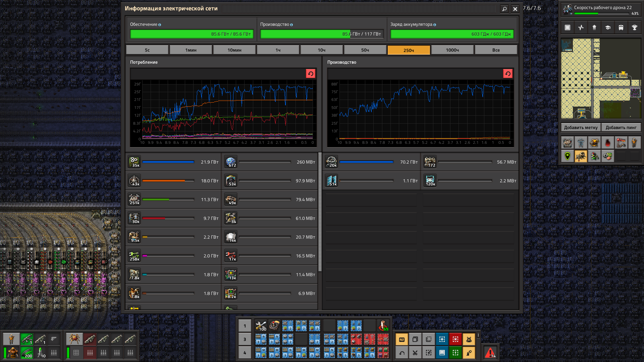The image size is (644, 362).
Task: Toggle pollution overlay on minimap
Action: (x=608, y=143)
